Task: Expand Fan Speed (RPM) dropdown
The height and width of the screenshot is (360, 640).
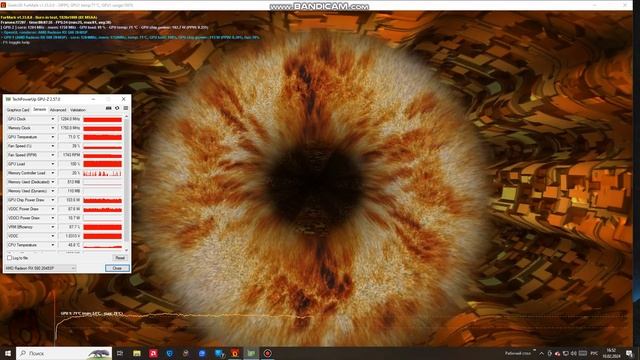Action: pos(53,155)
